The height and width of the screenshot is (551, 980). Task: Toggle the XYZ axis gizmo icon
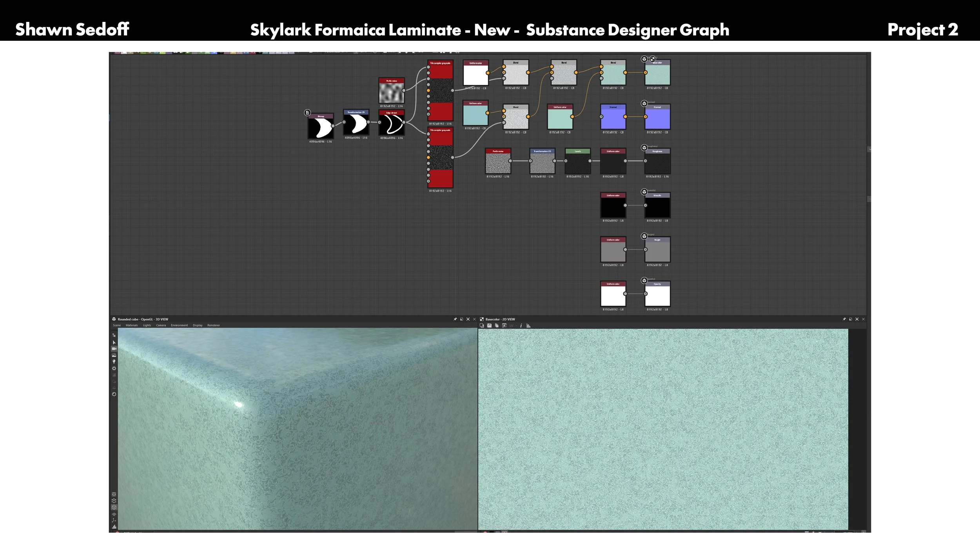[x=114, y=520]
